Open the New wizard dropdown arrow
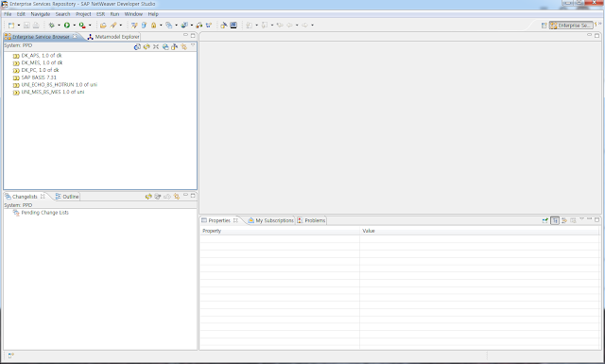 [x=19, y=26]
